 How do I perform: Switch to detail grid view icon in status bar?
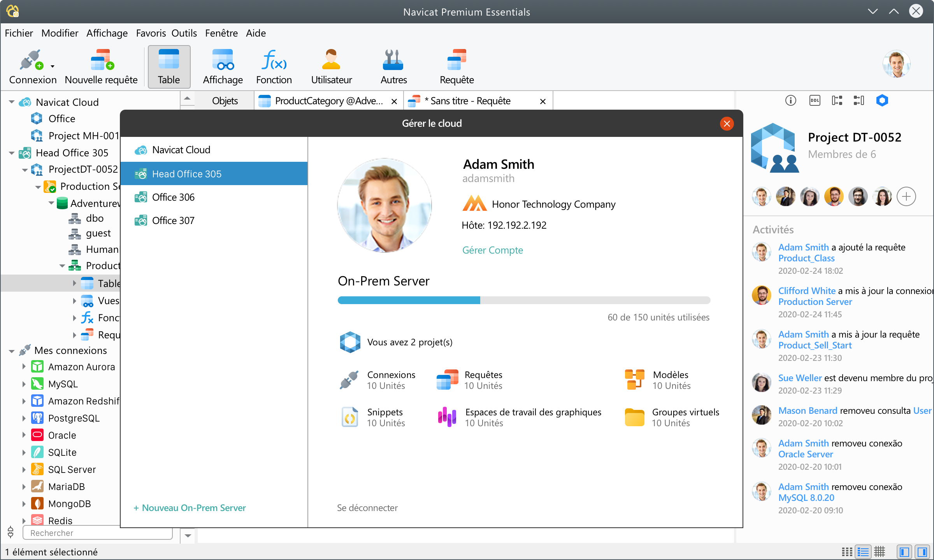879,552
